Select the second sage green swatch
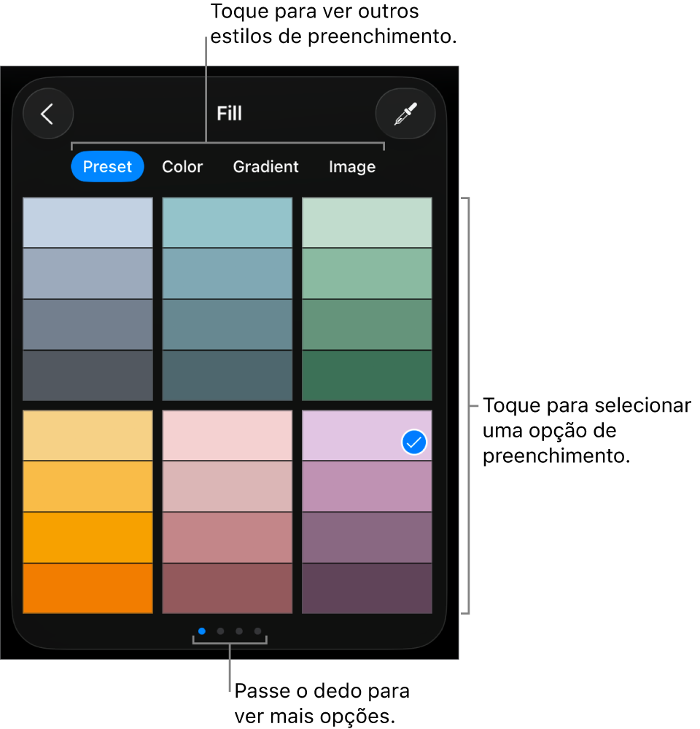The height and width of the screenshot is (729, 700). 367,273
